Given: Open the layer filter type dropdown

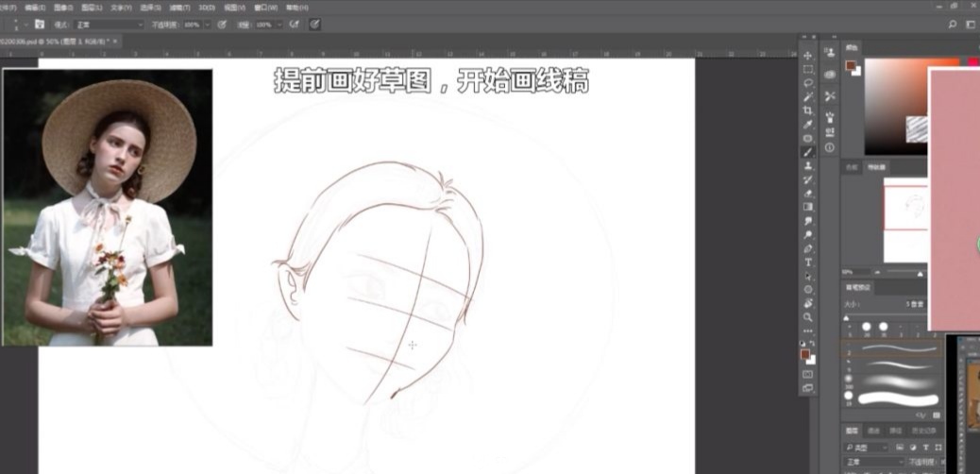Looking at the screenshot, I should click(868, 447).
